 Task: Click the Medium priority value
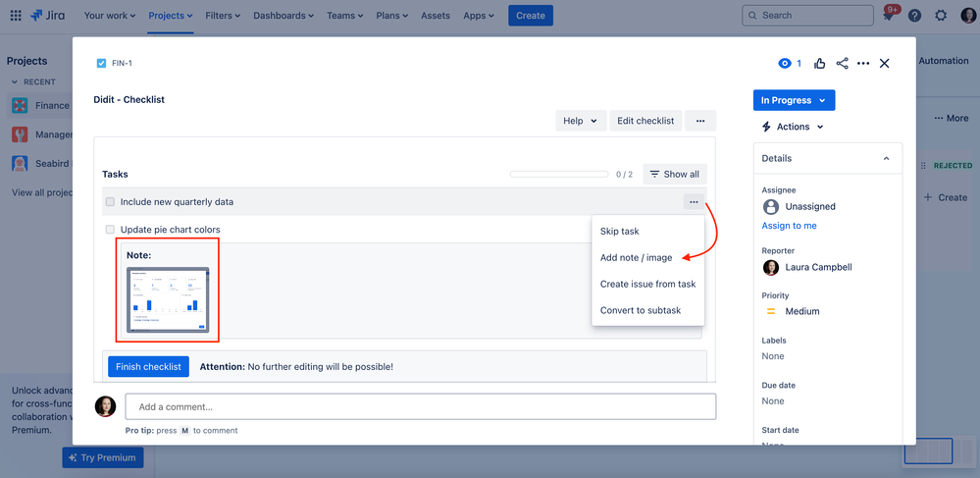(x=801, y=311)
